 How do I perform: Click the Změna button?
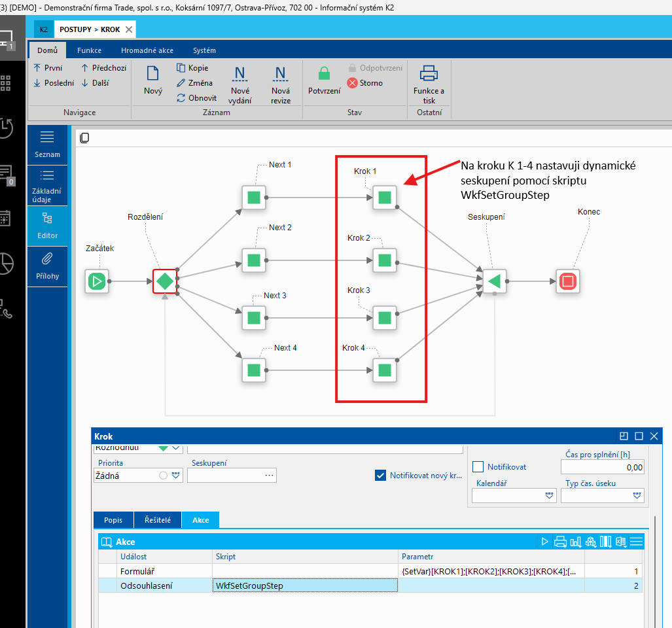[194, 83]
